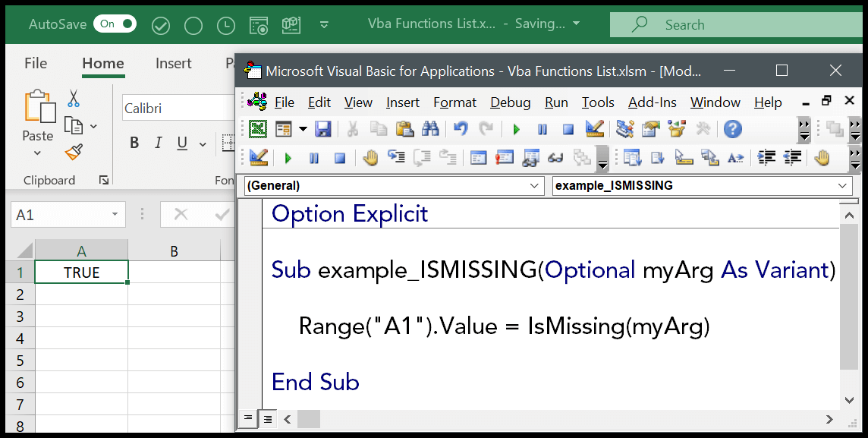Viewport: 868px width, 438px height.
Task: Click the Help question mark icon
Action: (x=731, y=129)
